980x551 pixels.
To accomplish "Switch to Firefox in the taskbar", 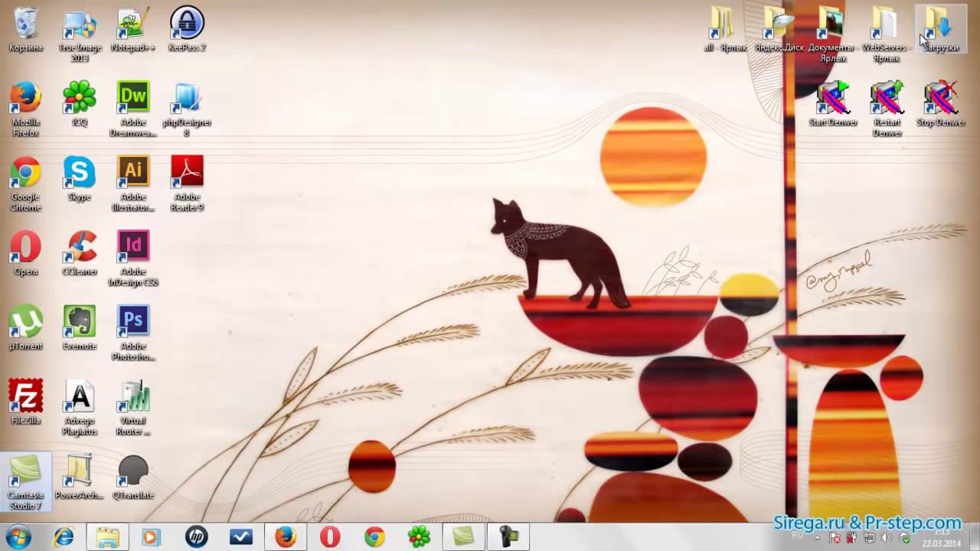I will coord(286,537).
